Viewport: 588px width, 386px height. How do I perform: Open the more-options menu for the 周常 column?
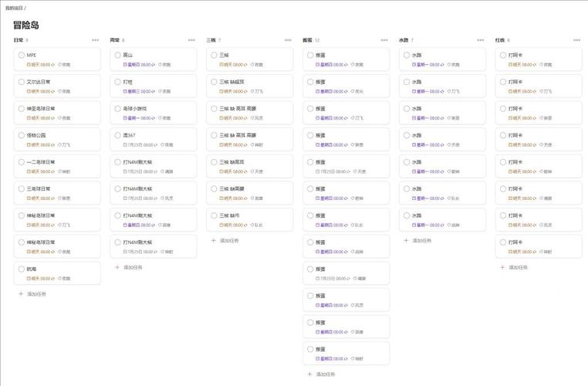191,40
